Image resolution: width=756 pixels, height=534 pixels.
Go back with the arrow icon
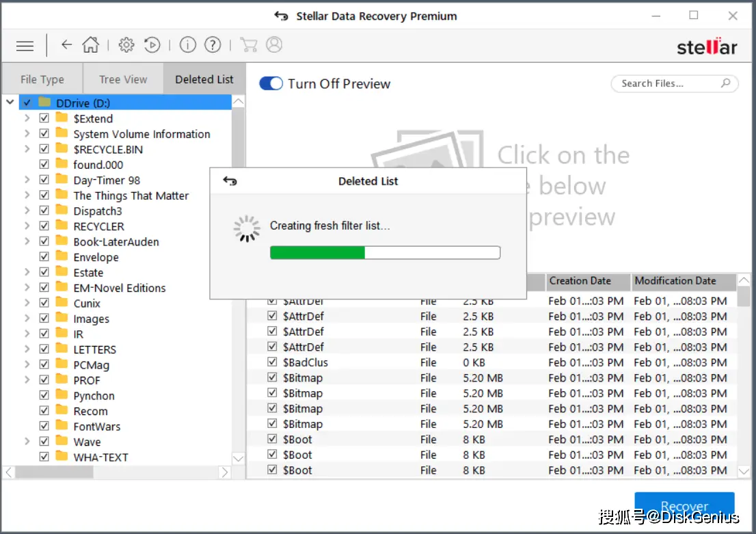point(66,45)
